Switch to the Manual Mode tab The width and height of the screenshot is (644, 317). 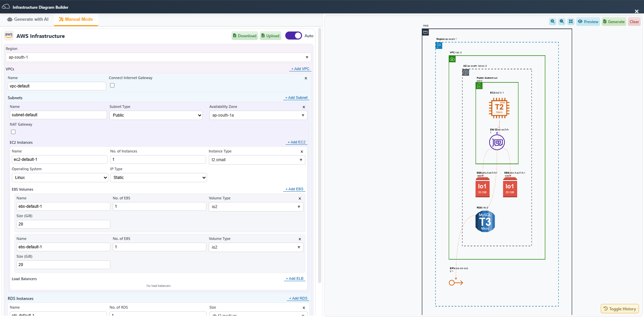(x=76, y=19)
